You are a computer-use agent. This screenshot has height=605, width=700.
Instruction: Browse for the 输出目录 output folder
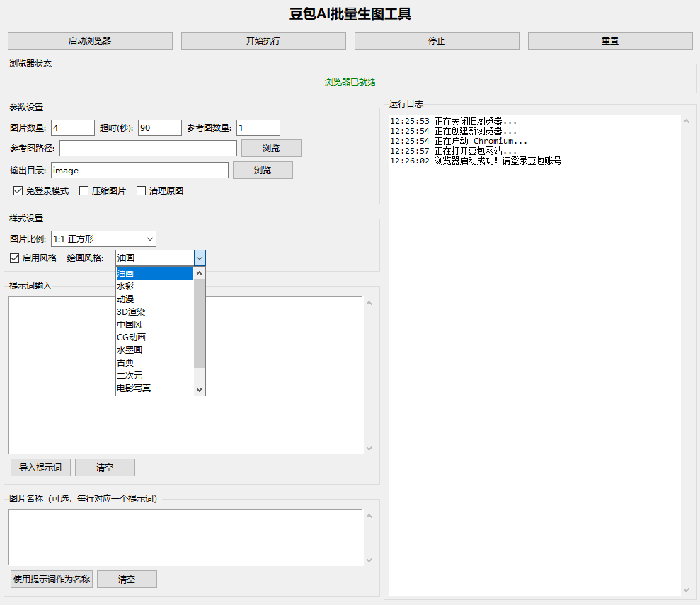(x=263, y=170)
